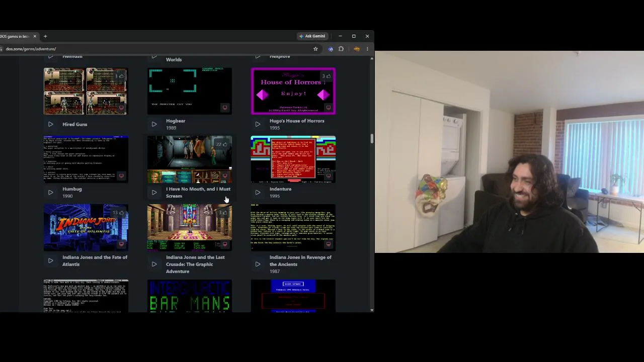644x362 pixels.
Task: Click the Hired Guns screenshot thumbnail
Action: click(x=86, y=91)
